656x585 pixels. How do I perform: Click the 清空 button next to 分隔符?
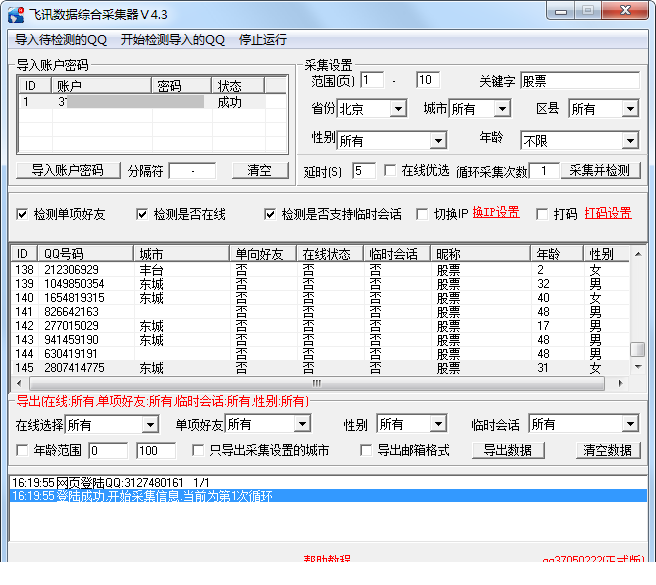[260, 170]
